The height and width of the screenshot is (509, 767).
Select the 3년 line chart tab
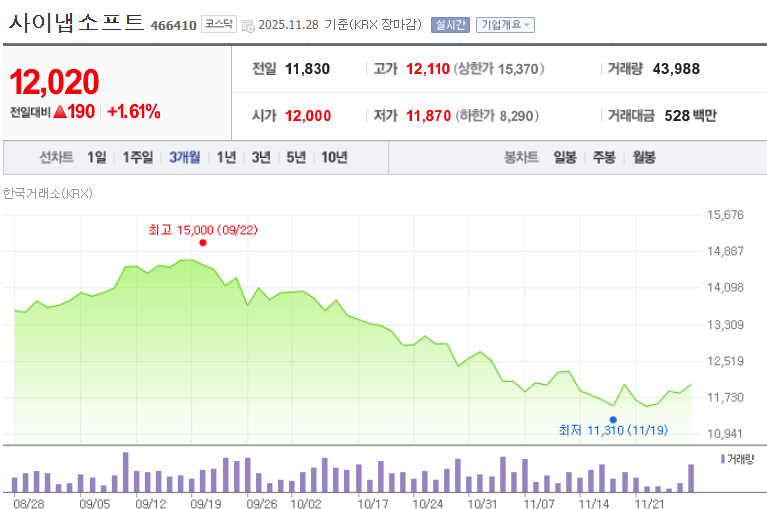pos(261,157)
